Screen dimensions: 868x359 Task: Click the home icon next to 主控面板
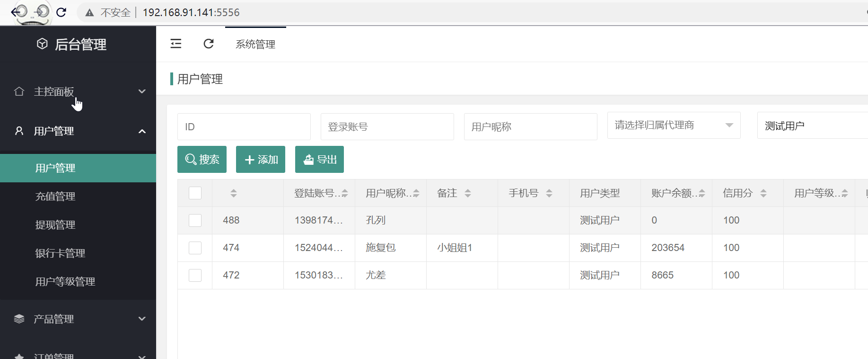click(x=19, y=91)
